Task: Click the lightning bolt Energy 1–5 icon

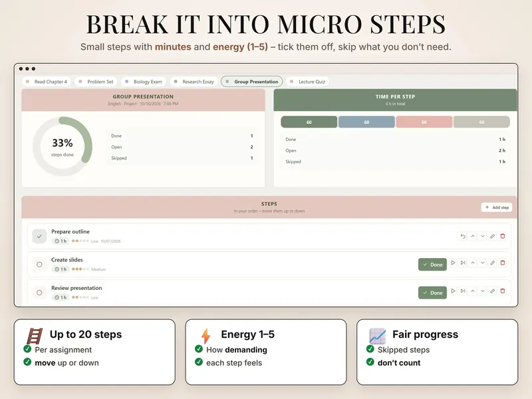Action: (205, 336)
